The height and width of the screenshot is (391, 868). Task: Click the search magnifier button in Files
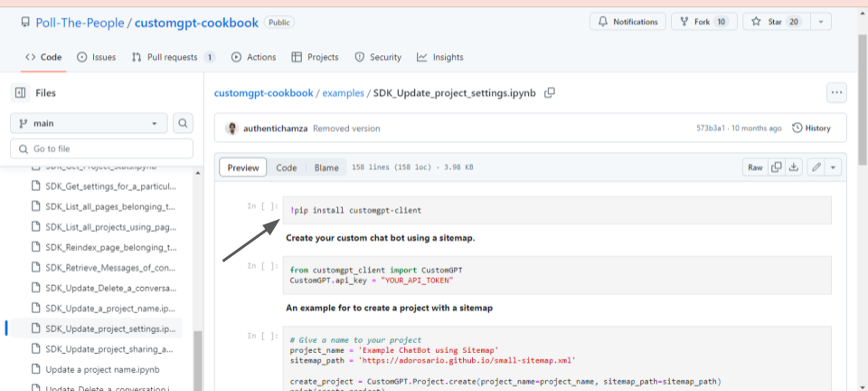tap(183, 123)
